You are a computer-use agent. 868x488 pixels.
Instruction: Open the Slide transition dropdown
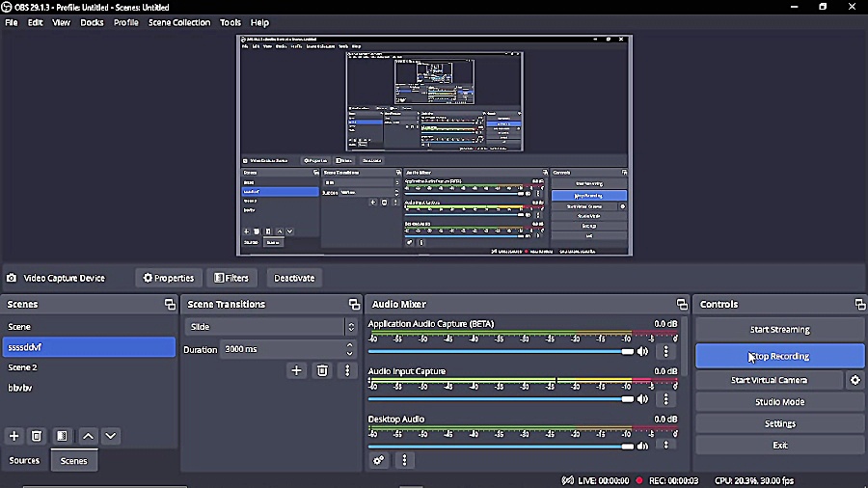(270, 327)
